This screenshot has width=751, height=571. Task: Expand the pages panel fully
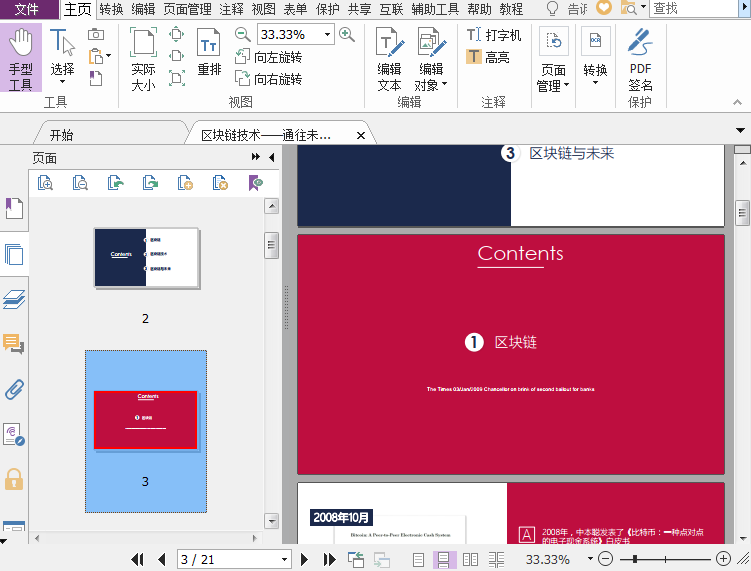[256, 157]
